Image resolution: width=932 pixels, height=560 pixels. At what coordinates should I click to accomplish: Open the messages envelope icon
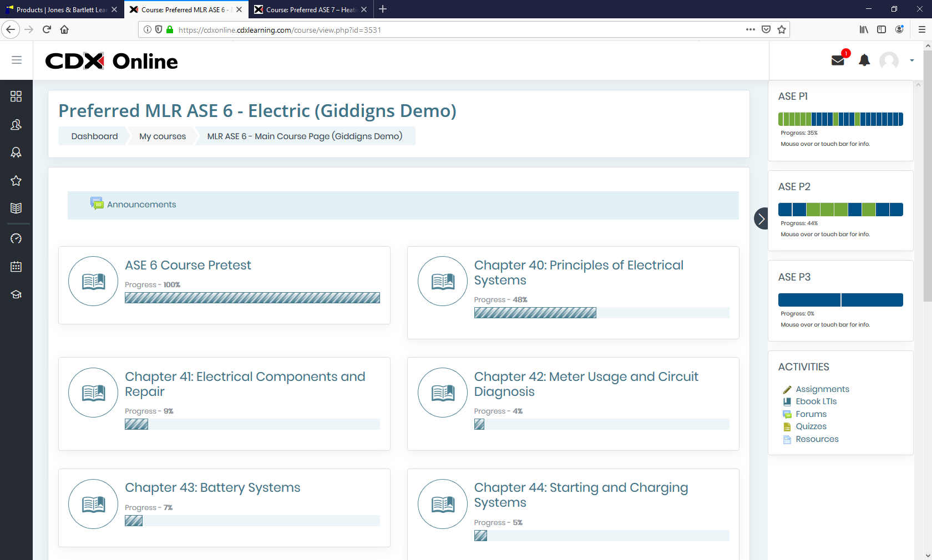coord(838,60)
